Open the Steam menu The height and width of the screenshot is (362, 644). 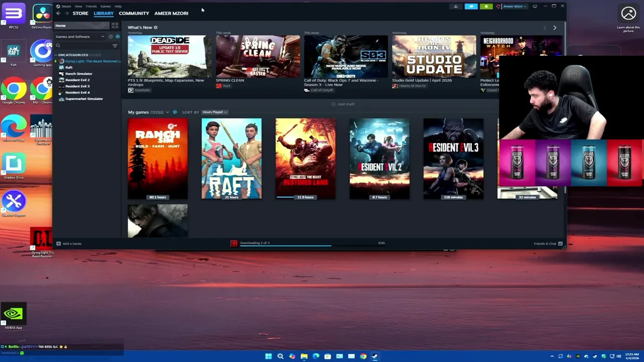(66, 6)
